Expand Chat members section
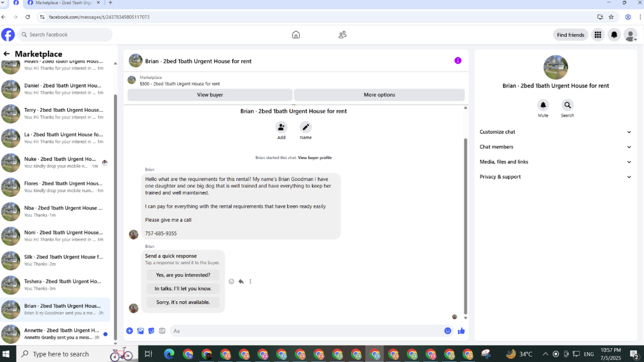Viewport: 644px width, 362px height. pyautogui.click(x=555, y=147)
